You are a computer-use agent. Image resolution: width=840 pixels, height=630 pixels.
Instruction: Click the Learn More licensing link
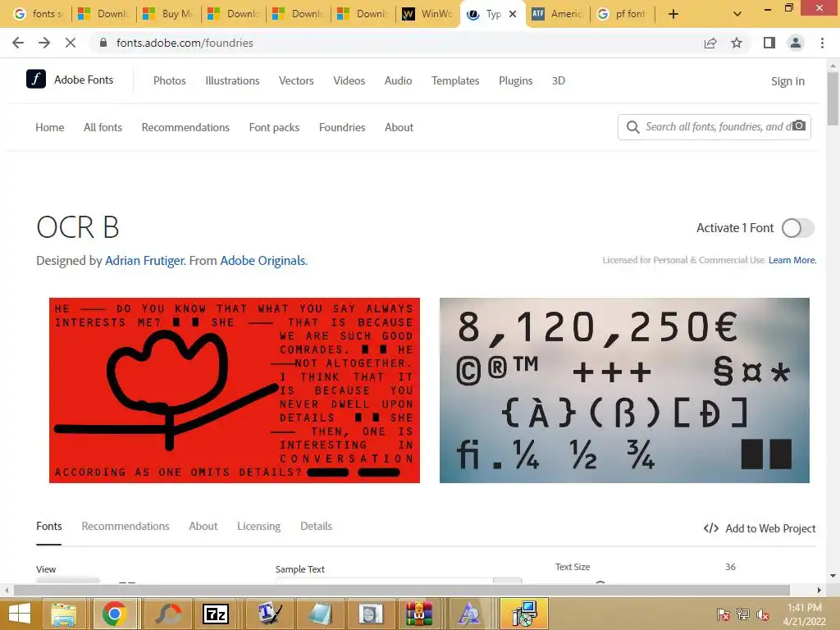pyautogui.click(x=792, y=260)
